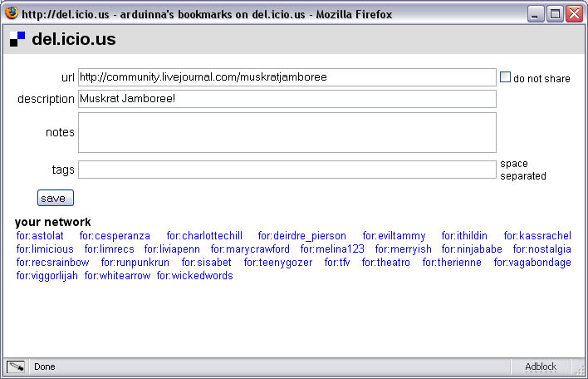Viewport: 588px width, 379px height.
Task: Pick the for:ithildin tag
Action: pyautogui.click(x=464, y=236)
